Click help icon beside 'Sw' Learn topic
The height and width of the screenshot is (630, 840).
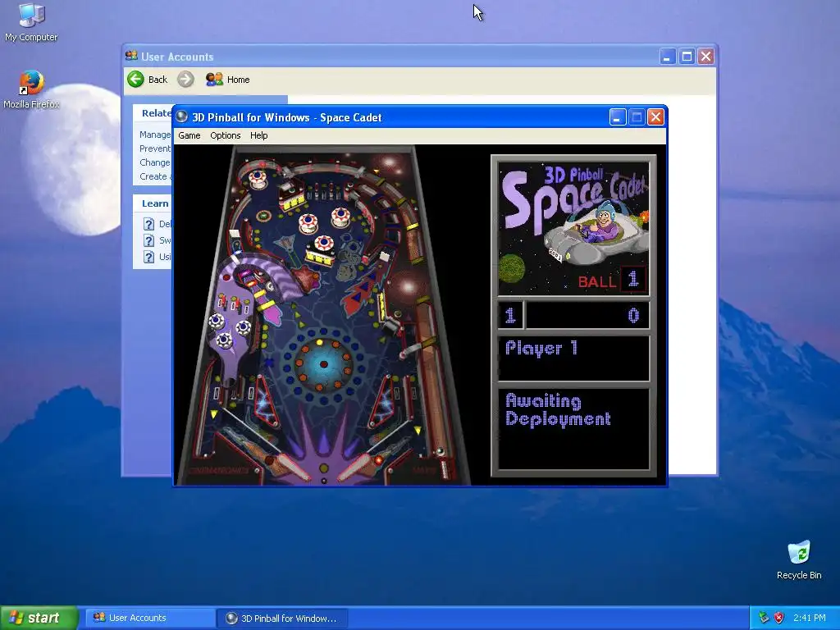[x=149, y=240]
